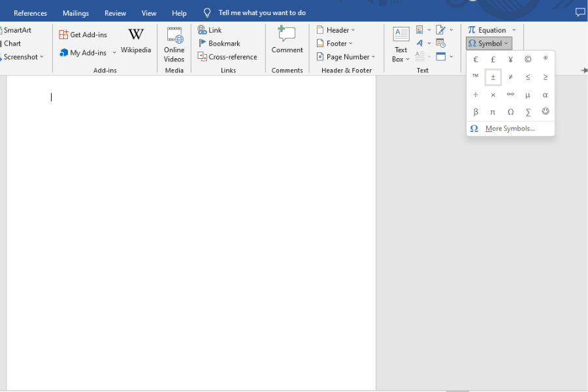The width and height of the screenshot is (588, 392).
Task: Open the More Symbols dialog
Action: click(509, 129)
